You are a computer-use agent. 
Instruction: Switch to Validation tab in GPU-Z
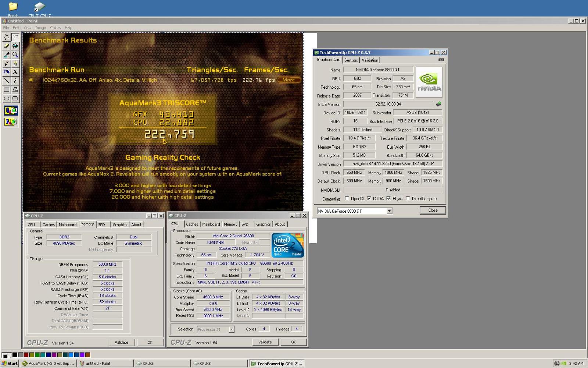click(x=370, y=60)
